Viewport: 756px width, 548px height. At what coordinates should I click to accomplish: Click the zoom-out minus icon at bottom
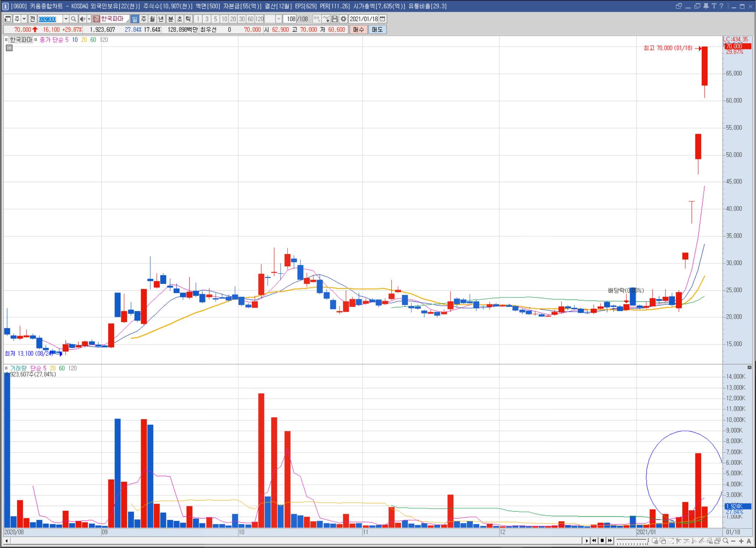(733, 541)
